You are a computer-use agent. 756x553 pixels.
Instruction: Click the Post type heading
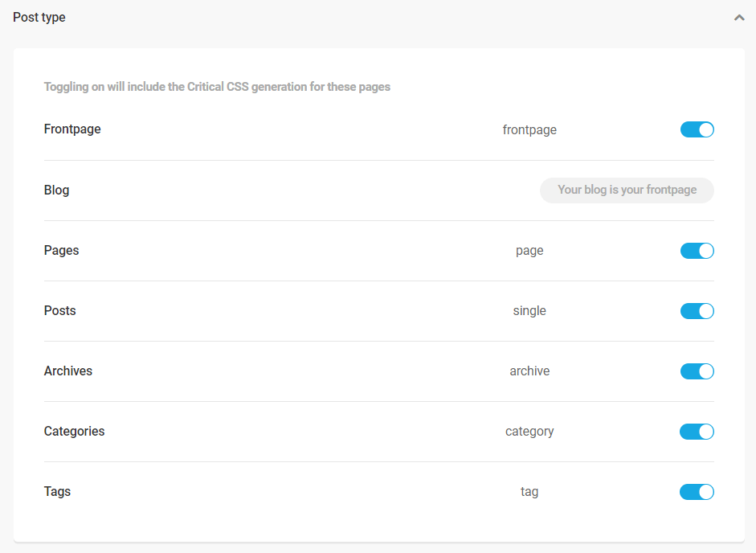(x=39, y=16)
